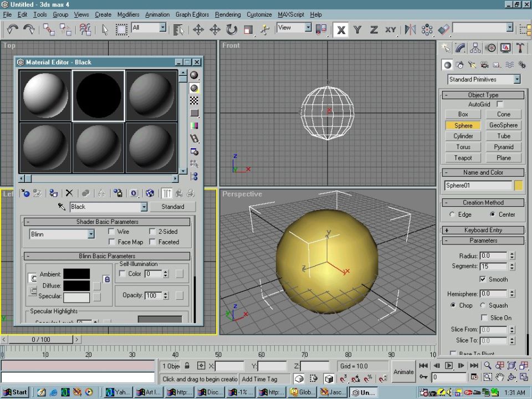This screenshot has height=399, width=532.
Task: Open the material name Black dropdown
Action: click(144, 207)
